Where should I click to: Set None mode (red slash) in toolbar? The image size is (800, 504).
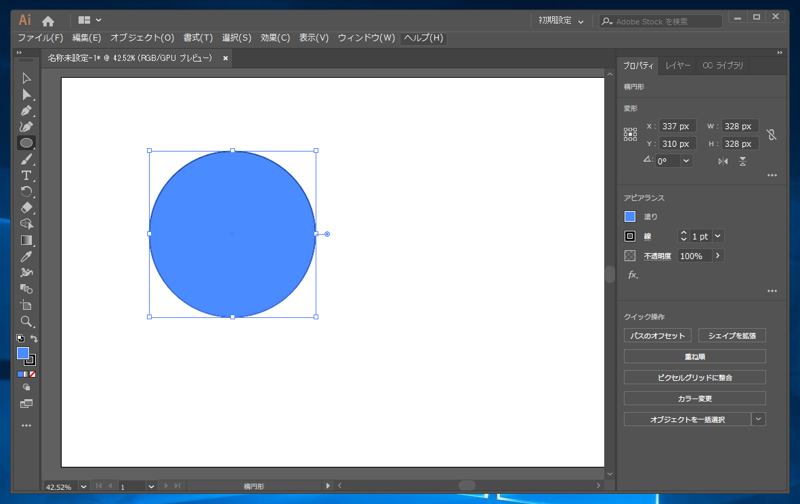point(33,374)
